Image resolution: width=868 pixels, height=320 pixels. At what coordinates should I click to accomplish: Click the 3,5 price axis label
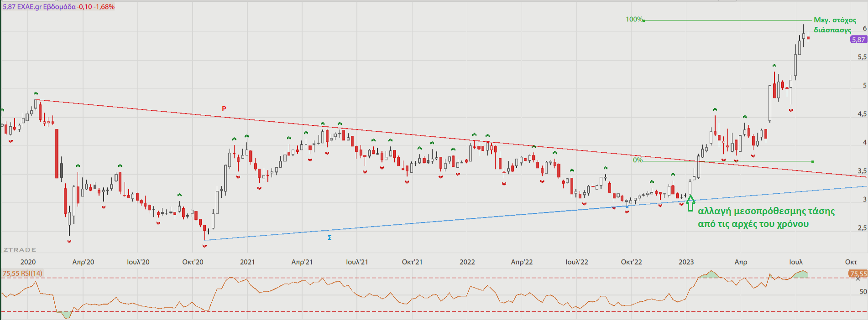pyautogui.click(x=862, y=171)
